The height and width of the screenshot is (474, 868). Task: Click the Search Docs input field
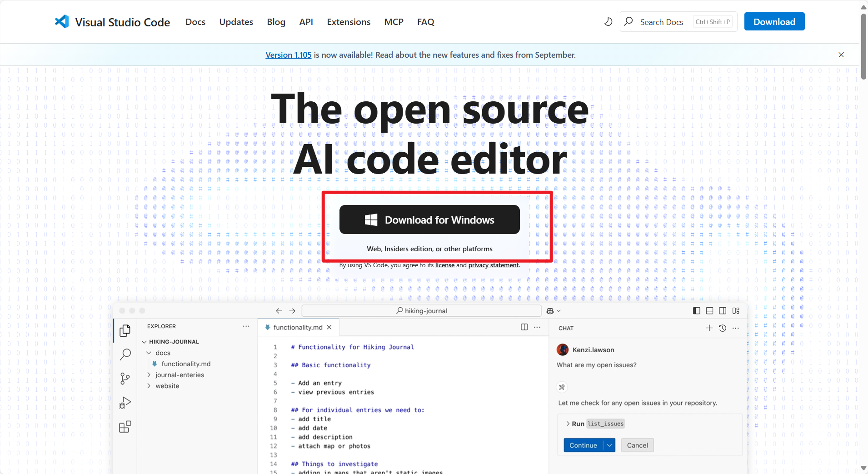tap(678, 21)
